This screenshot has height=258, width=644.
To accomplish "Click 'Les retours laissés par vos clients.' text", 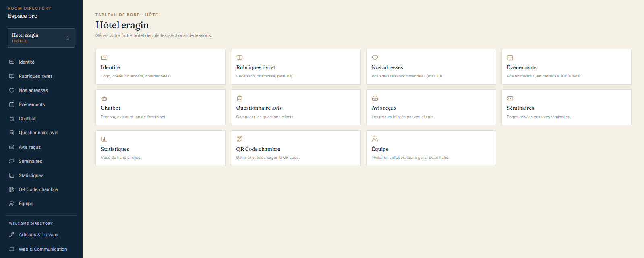I will [x=403, y=117].
